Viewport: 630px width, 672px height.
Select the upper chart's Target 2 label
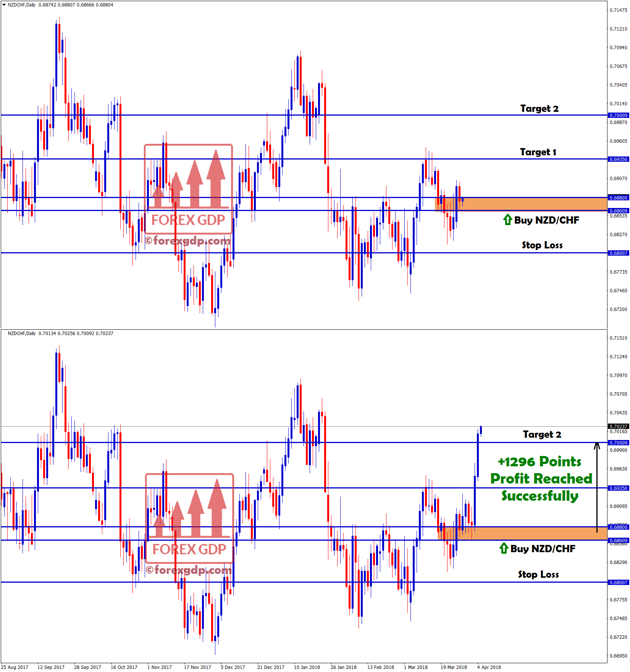pyautogui.click(x=539, y=109)
